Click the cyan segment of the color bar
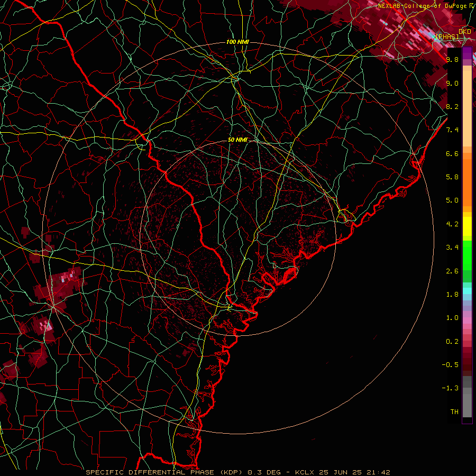476x476 pixels. pyautogui.click(x=467, y=291)
